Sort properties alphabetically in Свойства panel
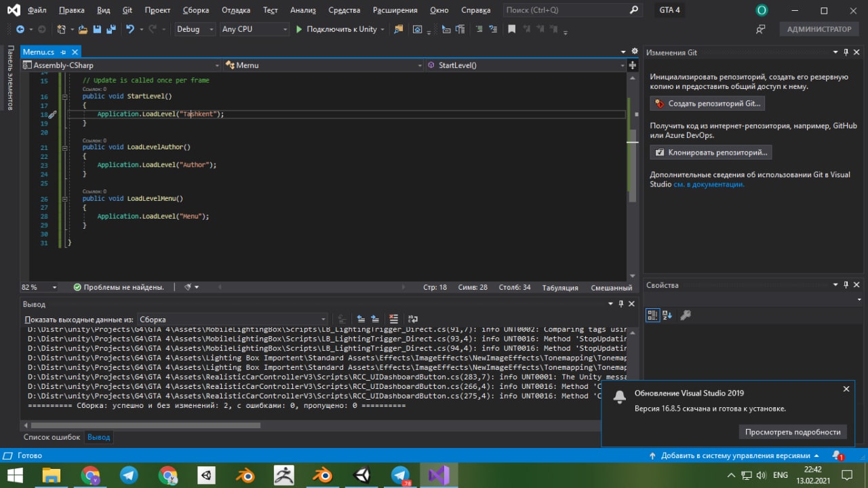This screenshot has width=868, height=488. pyautogui.click(x=667, y=315)
